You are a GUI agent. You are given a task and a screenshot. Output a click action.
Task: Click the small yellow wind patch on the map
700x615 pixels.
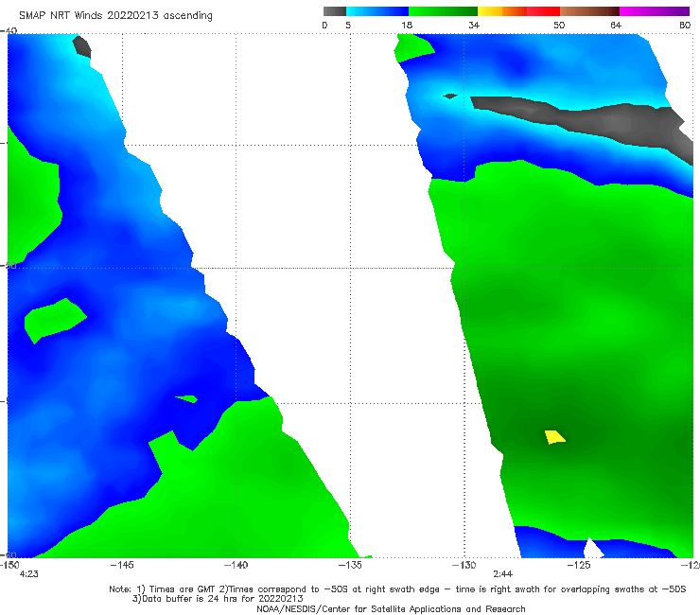click(x=555, y=437)
